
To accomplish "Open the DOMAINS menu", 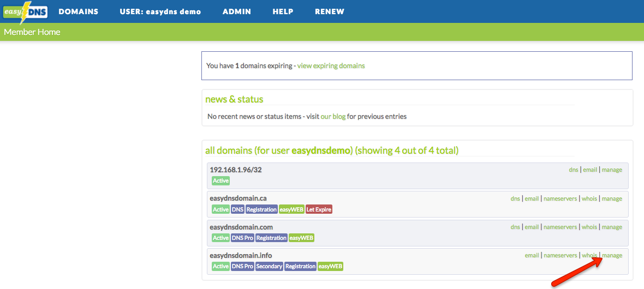I will (x=79, y=12).
